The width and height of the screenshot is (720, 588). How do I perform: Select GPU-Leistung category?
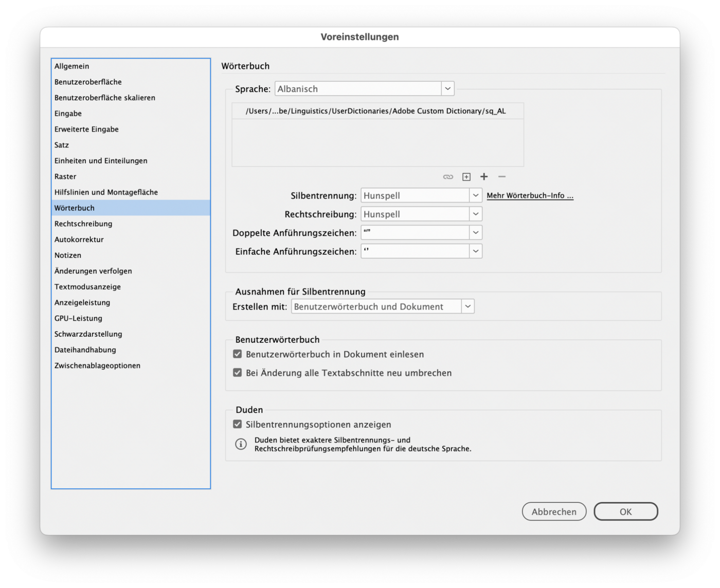click(x=131, y=318)
